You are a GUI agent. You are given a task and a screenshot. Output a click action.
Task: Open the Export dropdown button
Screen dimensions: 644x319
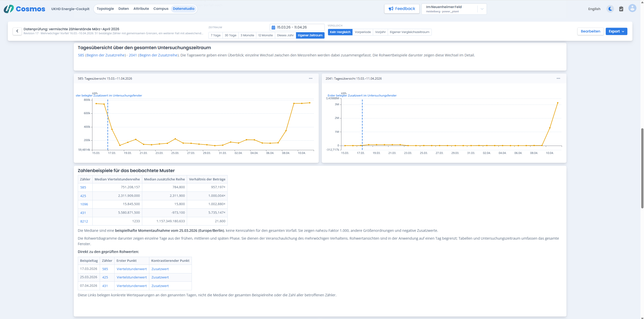[x=616, y=31]
